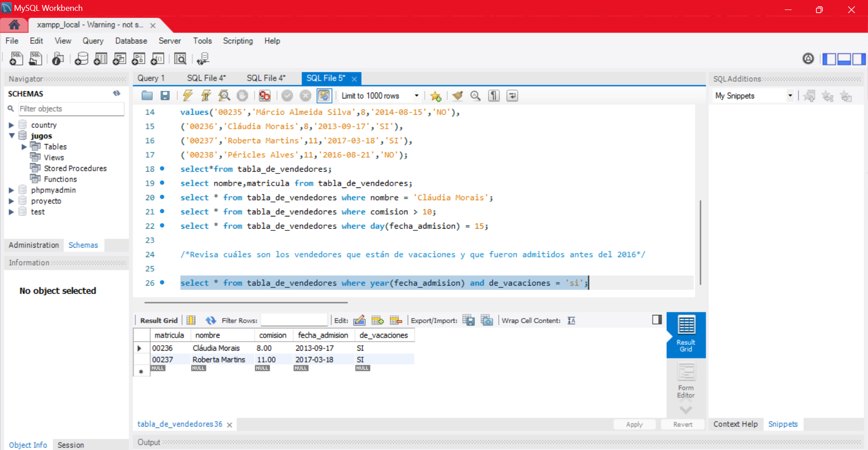868x450 pixels.
Task: Run Explain plan magnifier icon
Action: tap(224, 95)
